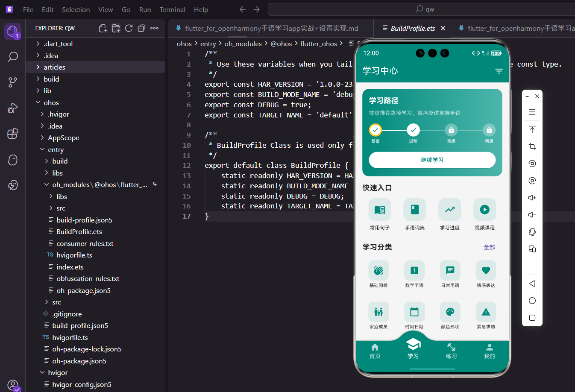Open obfuscation-rules.txt in the file tree
Screen dimensions: 575x392
95,278
